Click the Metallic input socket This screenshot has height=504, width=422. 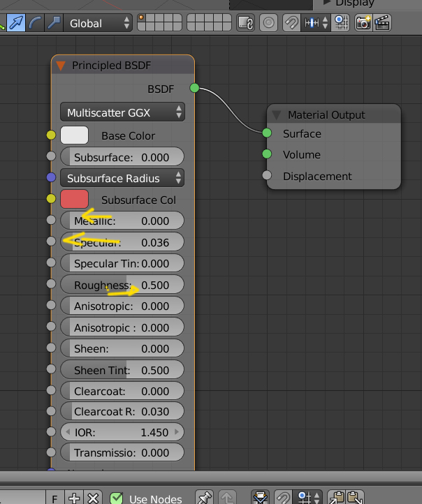click(51, 220)
